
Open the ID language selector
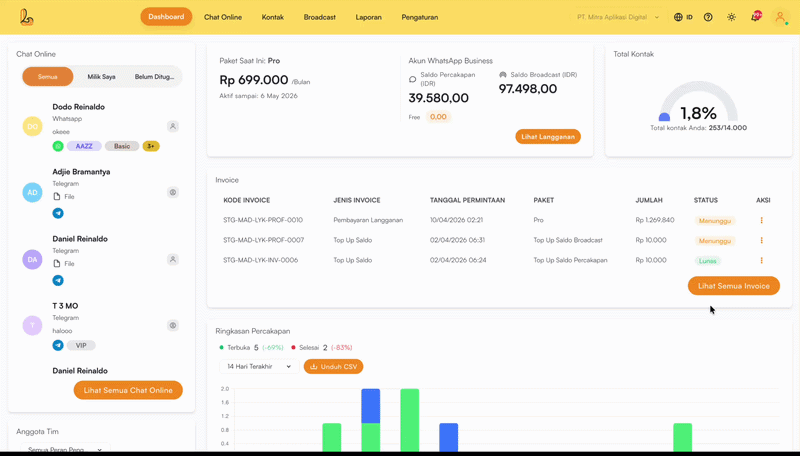(x=683, y=17)
